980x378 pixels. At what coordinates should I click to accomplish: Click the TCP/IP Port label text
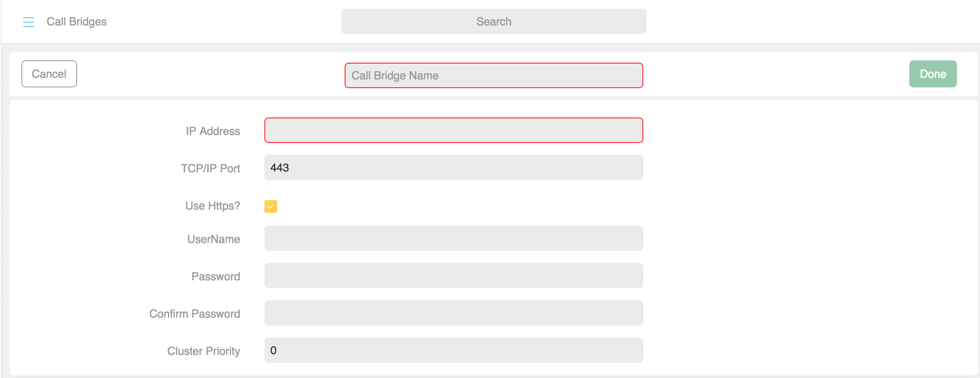click(210, 168)
